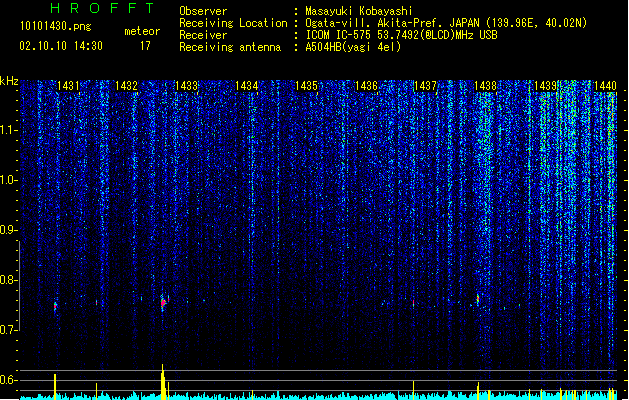This screenshot has width=629, height=400.
Task: Click the 1432 time marker
Action: click(x=126, y=86)
